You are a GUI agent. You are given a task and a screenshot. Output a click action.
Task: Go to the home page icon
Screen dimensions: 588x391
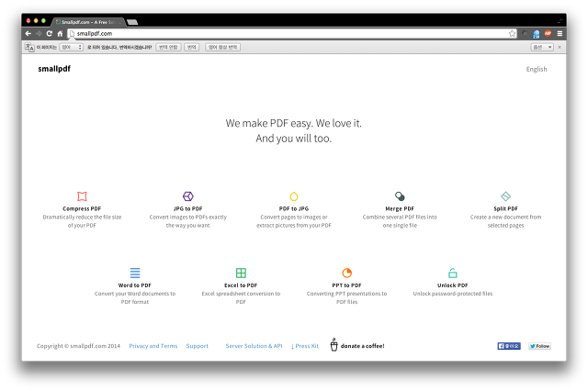pos(60,33)
